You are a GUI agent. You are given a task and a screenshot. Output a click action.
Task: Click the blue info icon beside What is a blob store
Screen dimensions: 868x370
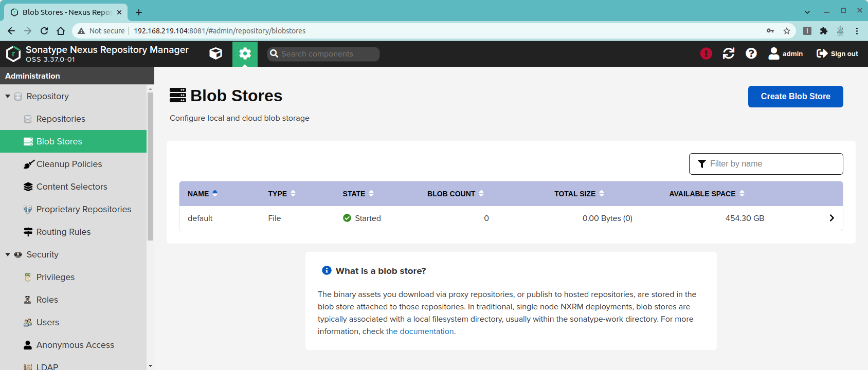coord(327,270)
